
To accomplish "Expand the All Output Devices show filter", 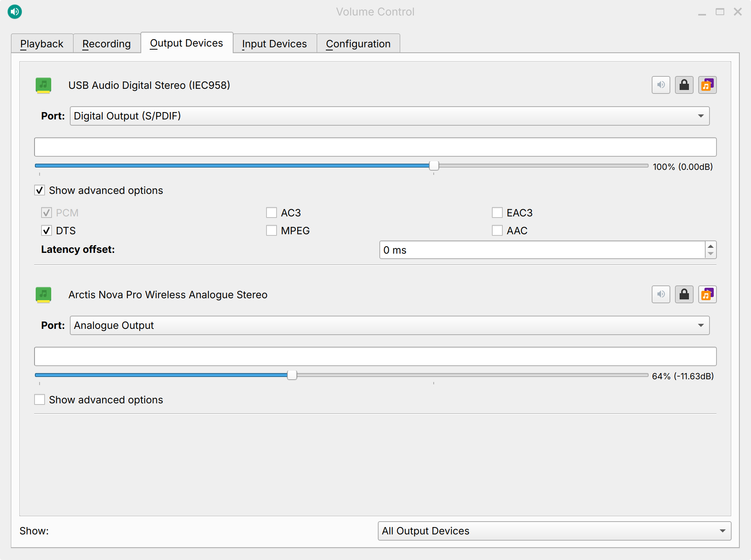I will coord(554,531).
